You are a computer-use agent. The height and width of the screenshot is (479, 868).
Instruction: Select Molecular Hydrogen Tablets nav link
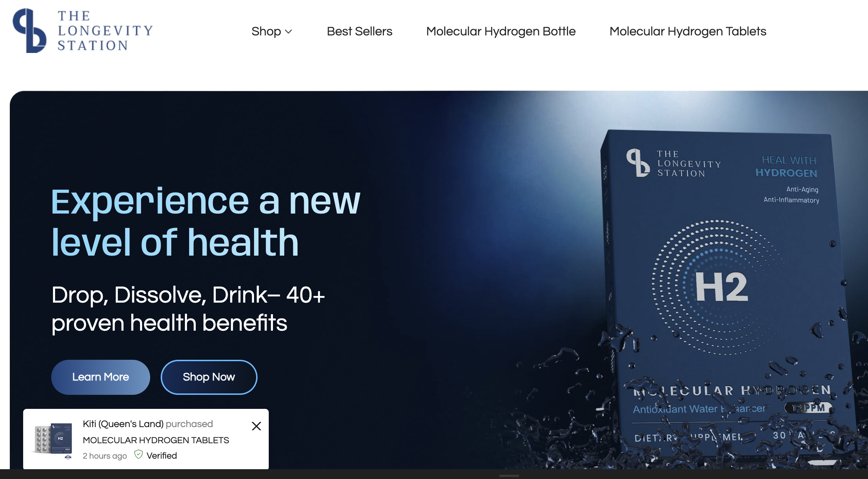point(688,32)
